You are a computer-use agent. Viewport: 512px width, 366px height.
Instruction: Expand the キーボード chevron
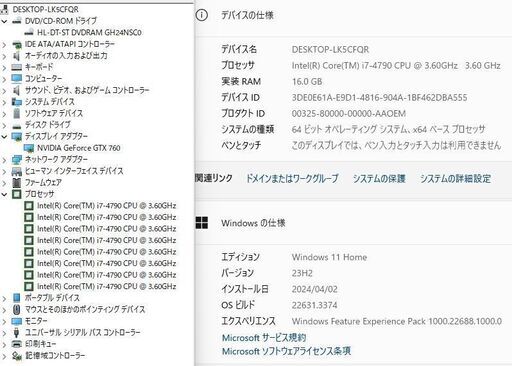point(4,67)
